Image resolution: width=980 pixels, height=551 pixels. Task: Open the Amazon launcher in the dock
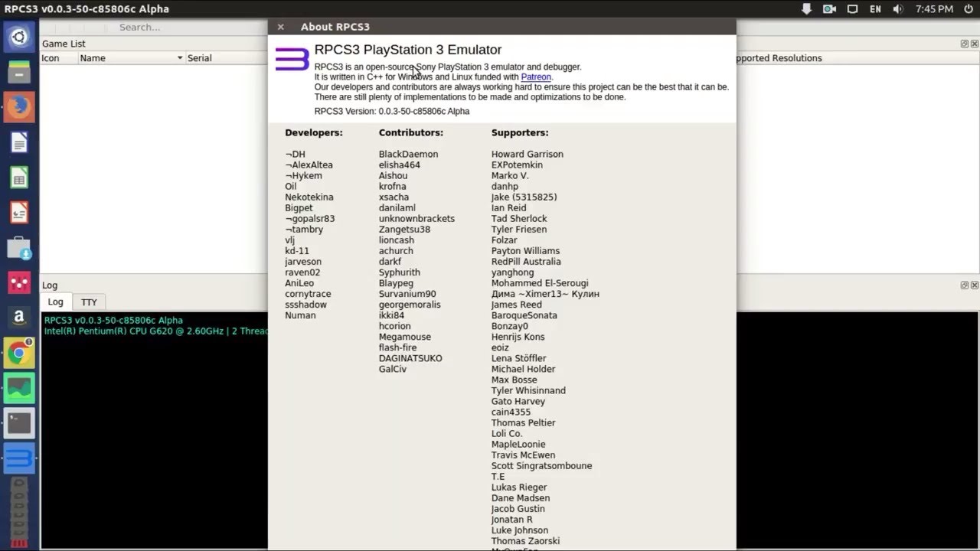[19, 317]
